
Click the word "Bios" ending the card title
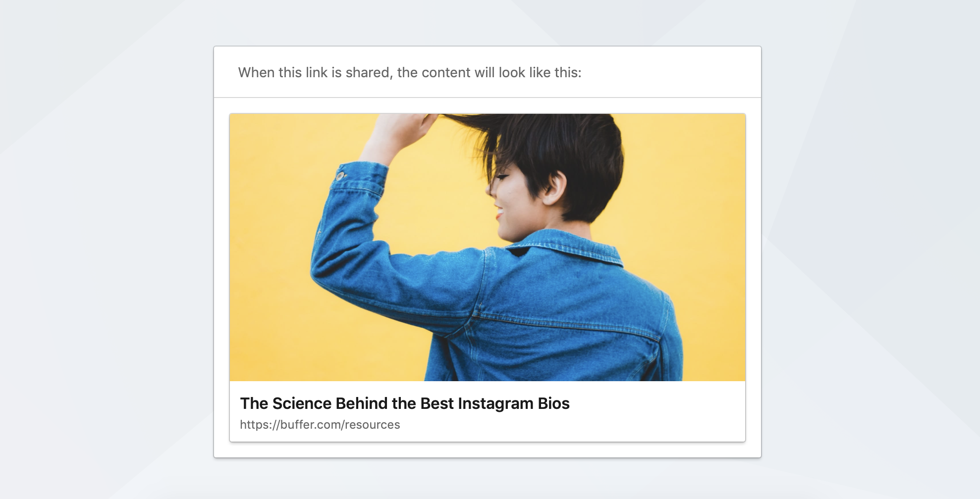coord(553,403)
